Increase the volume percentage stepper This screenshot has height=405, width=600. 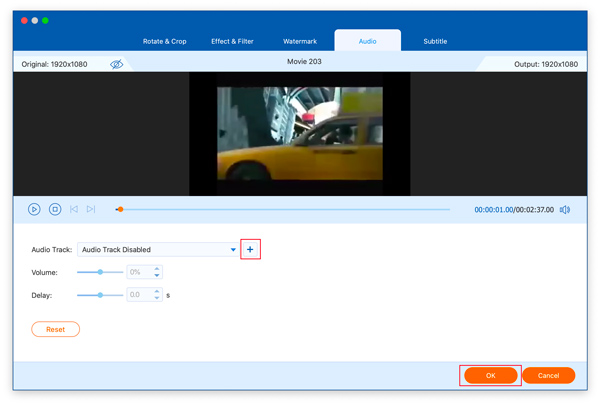pyautogui.click(x=157, y=269)
